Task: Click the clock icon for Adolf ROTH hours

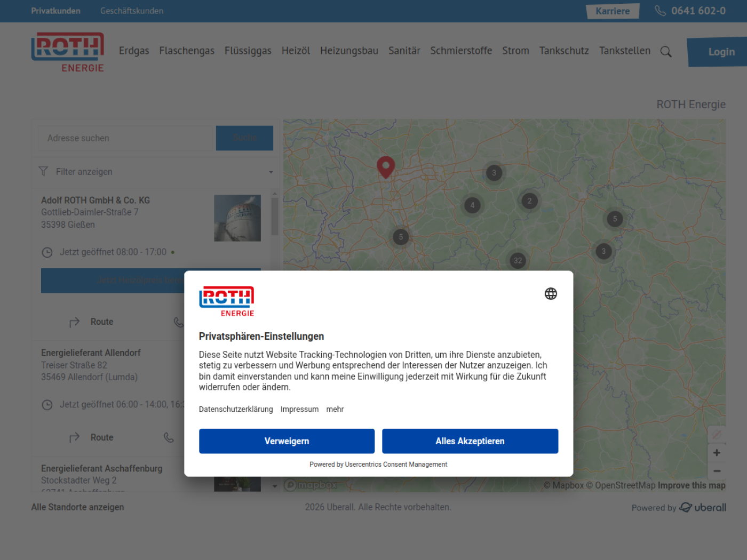Action: [x=47, y=252]
